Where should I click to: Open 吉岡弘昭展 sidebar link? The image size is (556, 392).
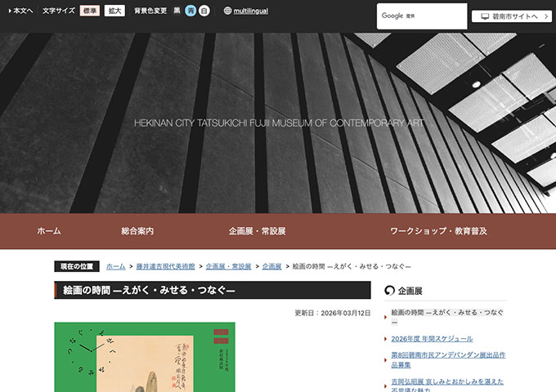click(x=447, y=385)
